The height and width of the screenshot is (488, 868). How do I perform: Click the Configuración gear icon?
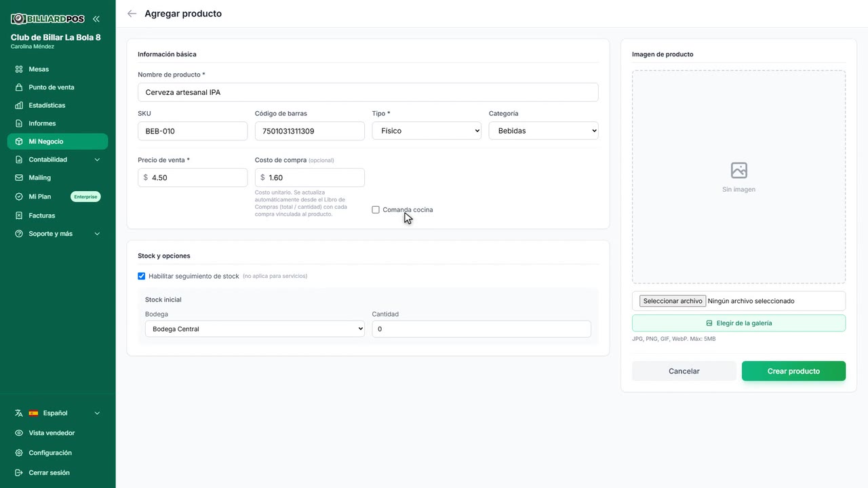(19, 453)
